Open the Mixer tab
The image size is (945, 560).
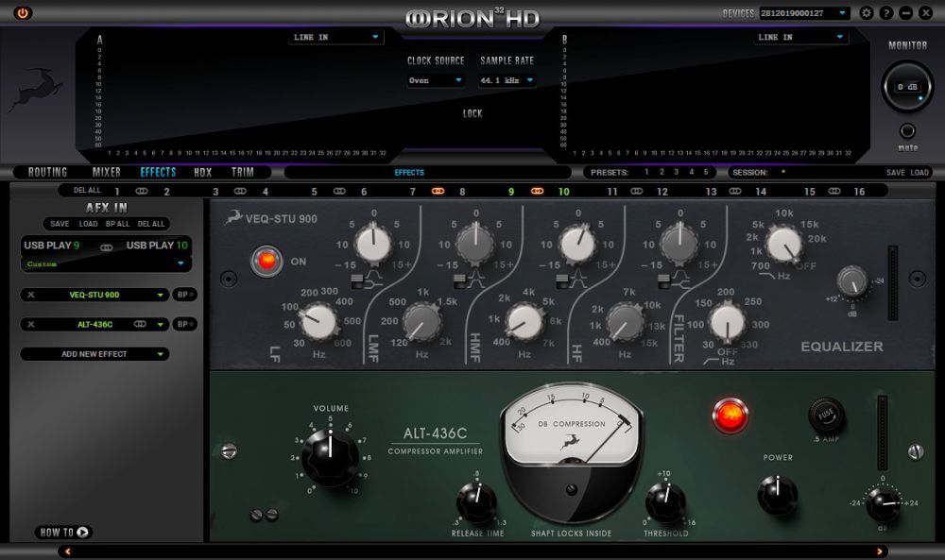(x=106, y=173)
